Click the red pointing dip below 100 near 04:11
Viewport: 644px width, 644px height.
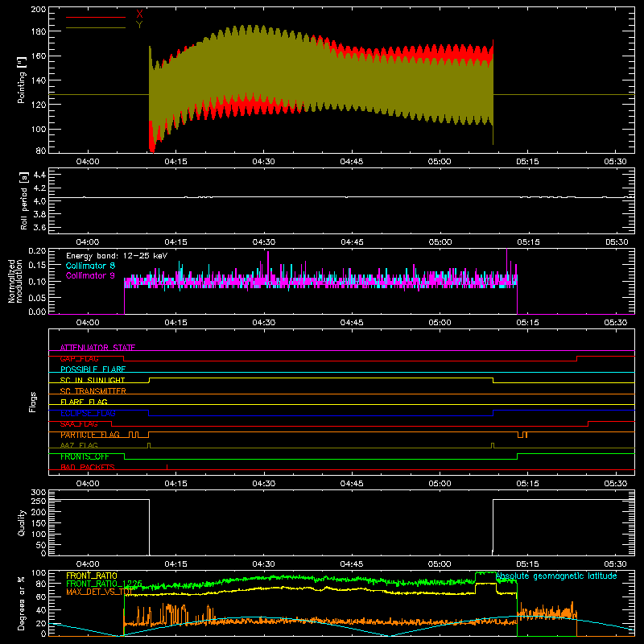(x=152, y=139)
